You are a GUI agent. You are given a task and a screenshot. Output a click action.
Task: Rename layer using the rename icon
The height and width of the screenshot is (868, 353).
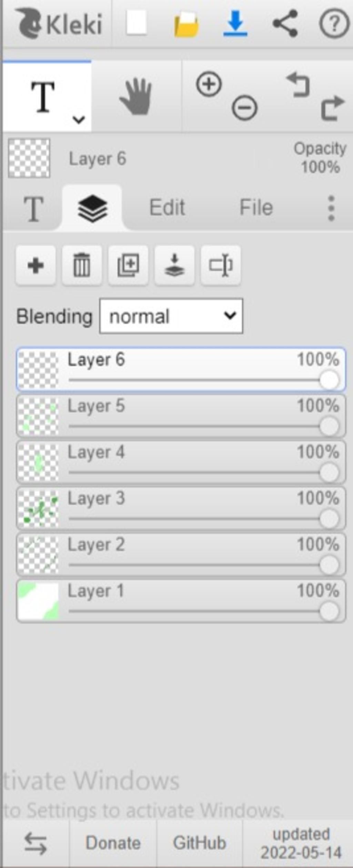221,266
